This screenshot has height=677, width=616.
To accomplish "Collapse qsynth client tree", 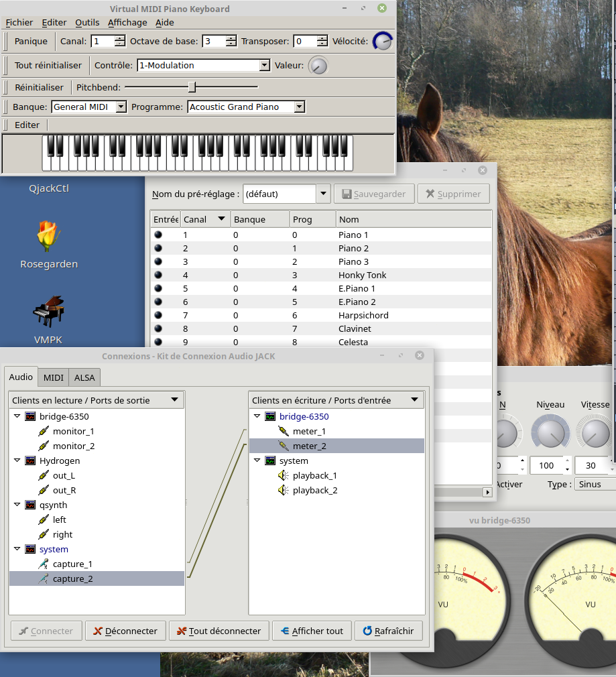I will 17,505.
